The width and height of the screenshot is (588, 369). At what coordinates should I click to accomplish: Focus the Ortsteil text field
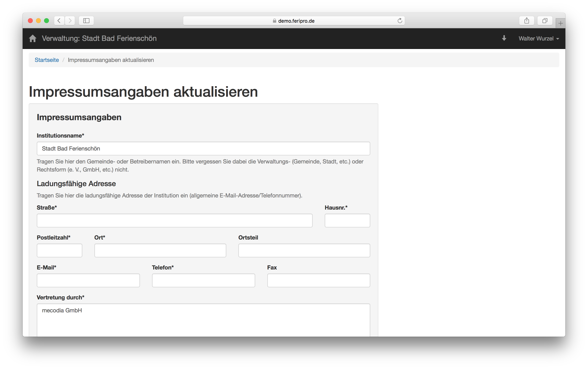click(x=304, y=250)
